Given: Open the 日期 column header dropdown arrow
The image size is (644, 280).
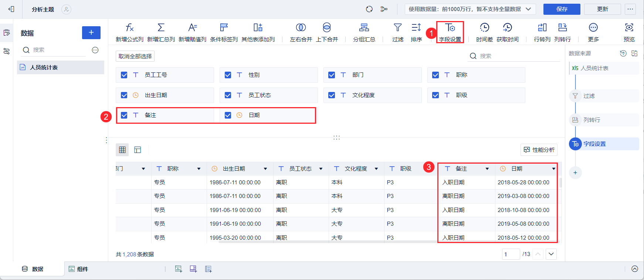Looking at the screenshot, I should coord(554,169).
